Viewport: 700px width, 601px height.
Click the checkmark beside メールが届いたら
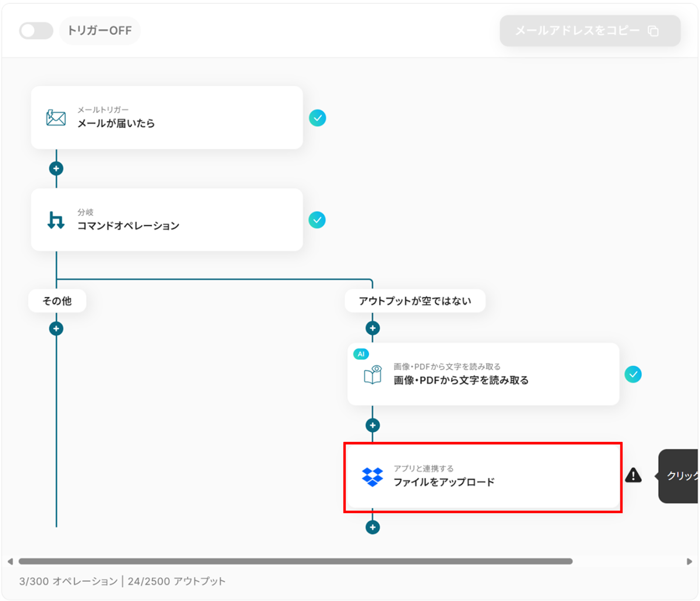pyautogui.click(x=317, y=118)
